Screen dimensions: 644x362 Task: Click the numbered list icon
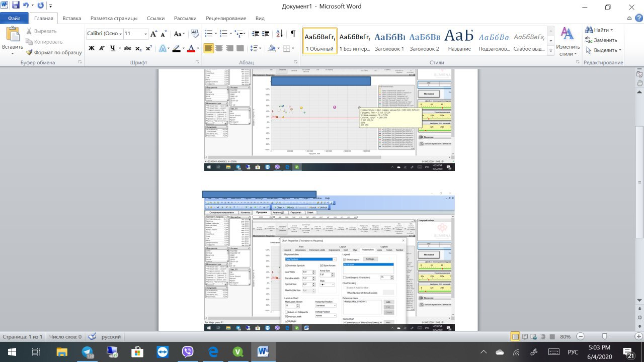coord(224,34)
